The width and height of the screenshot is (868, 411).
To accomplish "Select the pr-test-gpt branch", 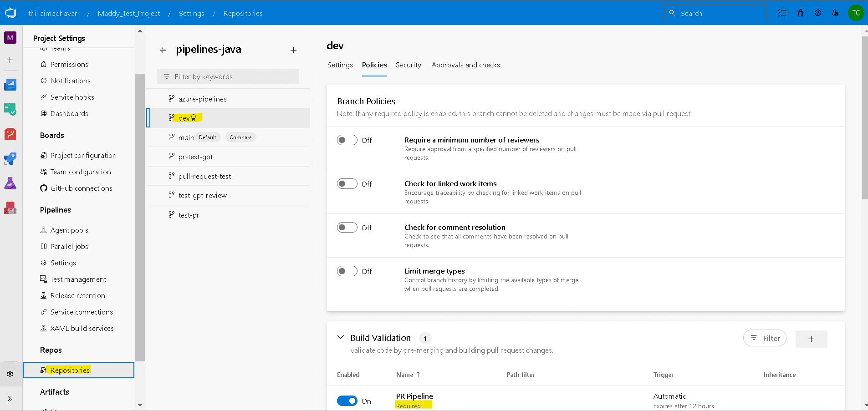I will click(228, 157).
